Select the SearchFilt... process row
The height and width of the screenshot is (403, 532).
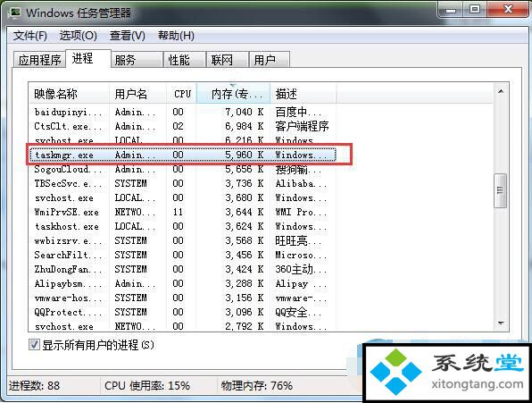182,255
